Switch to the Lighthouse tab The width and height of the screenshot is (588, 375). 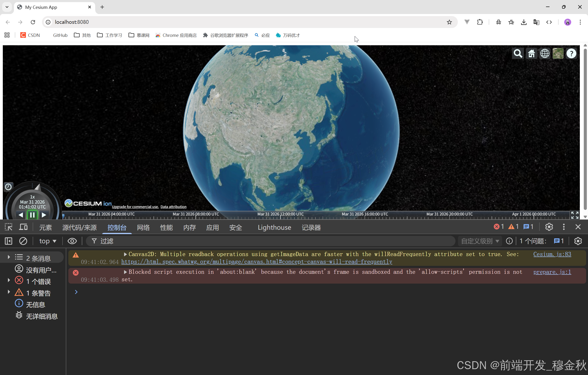pos(274,228)
